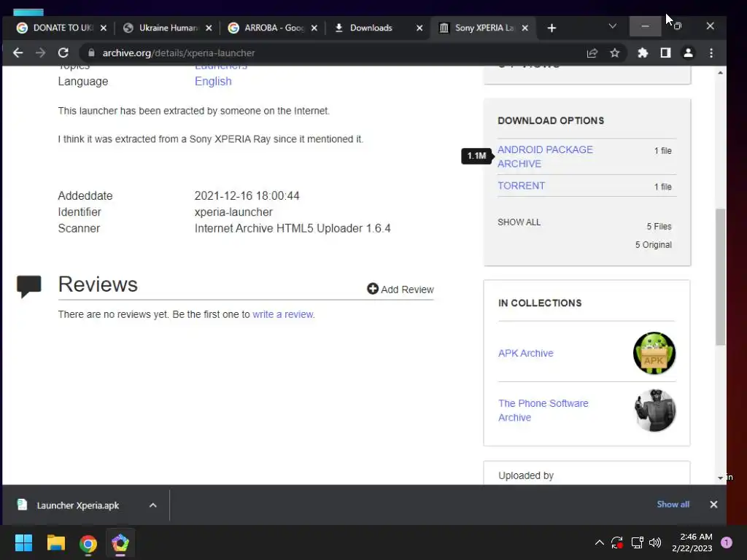Open Google Chrome from the taskbar
The width and height of the screenshot is (747, 560).
pyautogui.click(x=88, y=543)
